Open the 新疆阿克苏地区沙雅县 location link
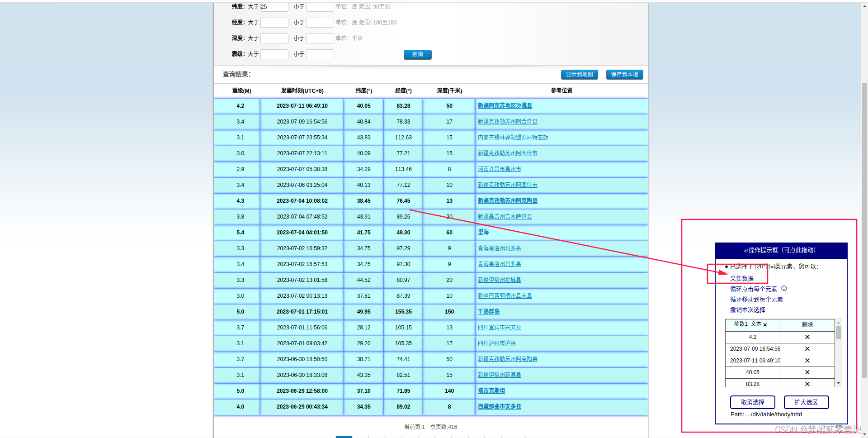Viewport: 868px width, 438px height. point(505,106)
